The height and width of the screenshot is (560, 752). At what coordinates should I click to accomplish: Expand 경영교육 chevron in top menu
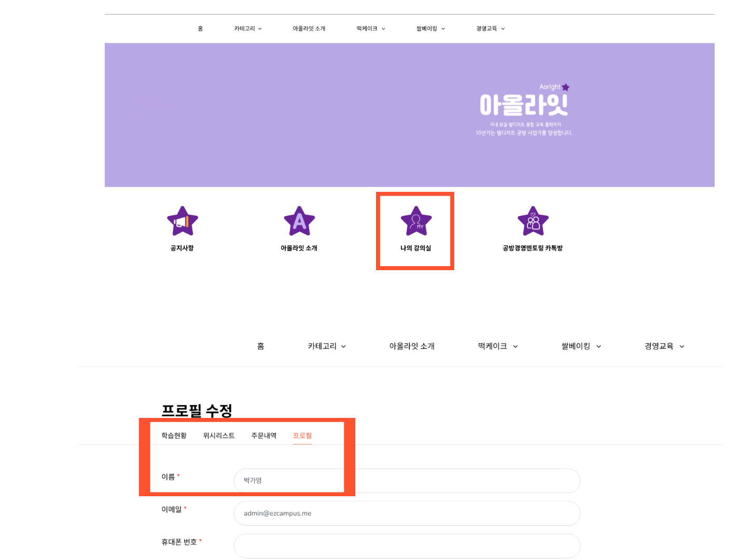503,29
